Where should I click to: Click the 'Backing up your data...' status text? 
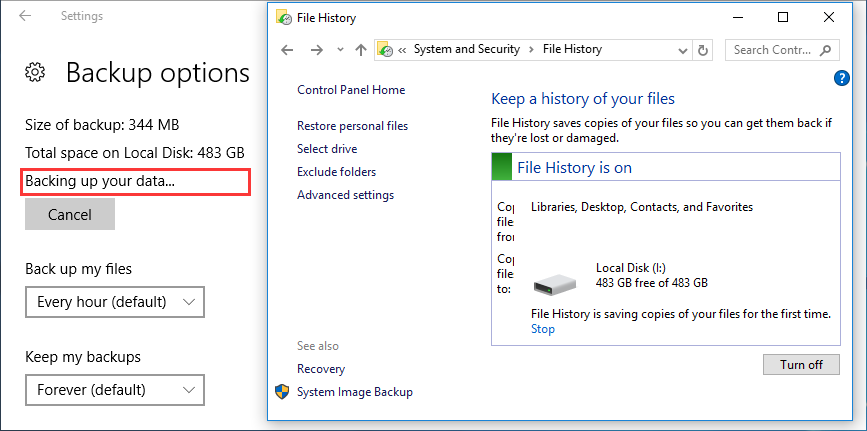tap(100, 181)
